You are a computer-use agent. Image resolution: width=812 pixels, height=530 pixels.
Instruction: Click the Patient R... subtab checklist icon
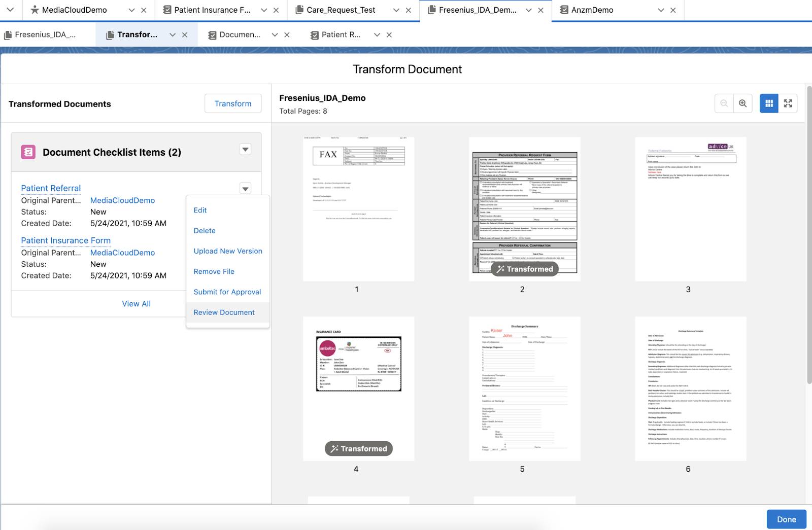pyautogui.click(x=315, y=35)
